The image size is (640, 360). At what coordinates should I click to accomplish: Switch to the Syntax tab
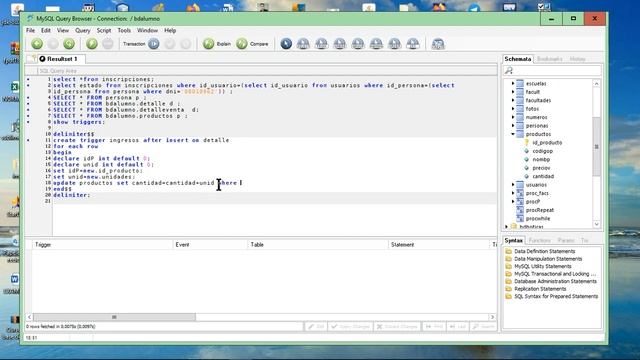(x=513, y=240)
